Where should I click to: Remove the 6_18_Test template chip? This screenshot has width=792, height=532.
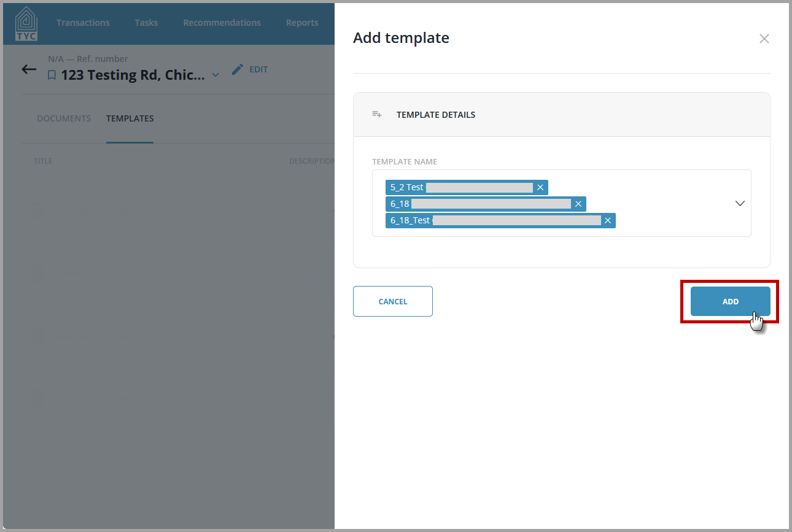(608, 220)
